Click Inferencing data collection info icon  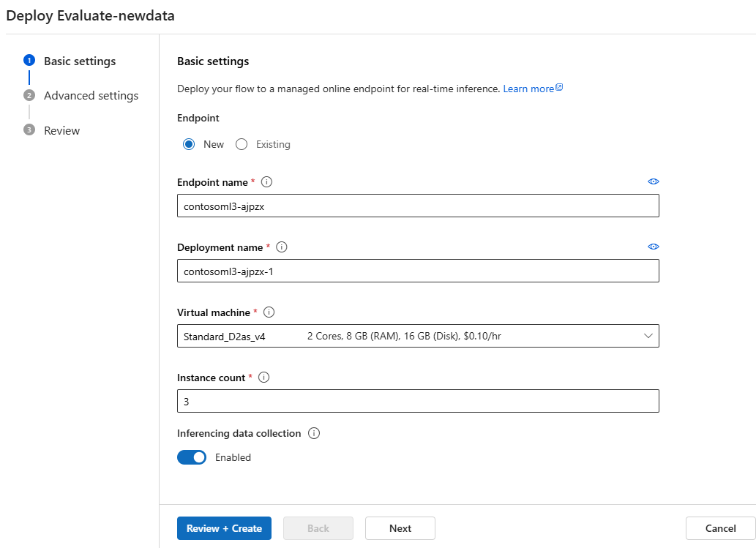(x=314, y=433)
